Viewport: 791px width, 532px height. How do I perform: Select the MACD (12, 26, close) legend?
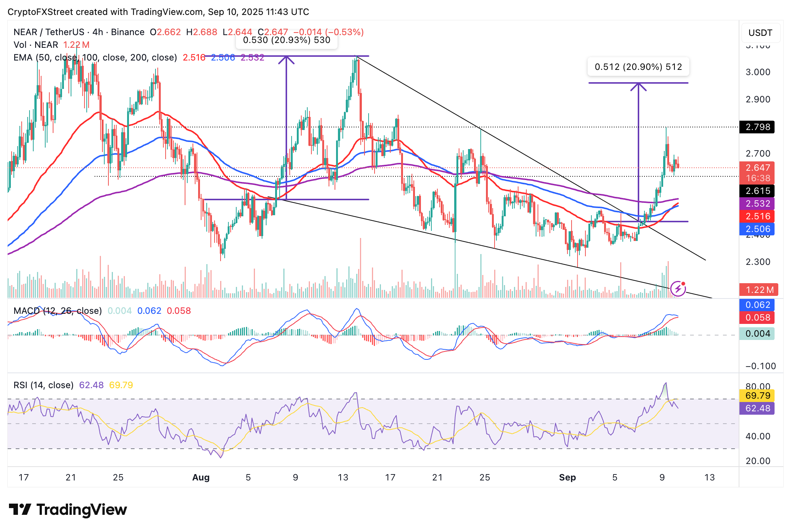pyautogui.click(x=58, y=311)
